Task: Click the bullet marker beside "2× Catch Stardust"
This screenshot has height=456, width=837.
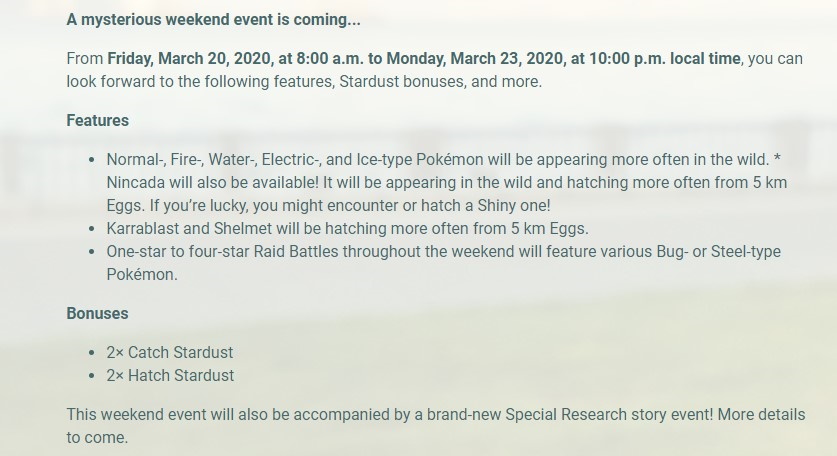Action: pyautogui.click(x=92, y=352)
